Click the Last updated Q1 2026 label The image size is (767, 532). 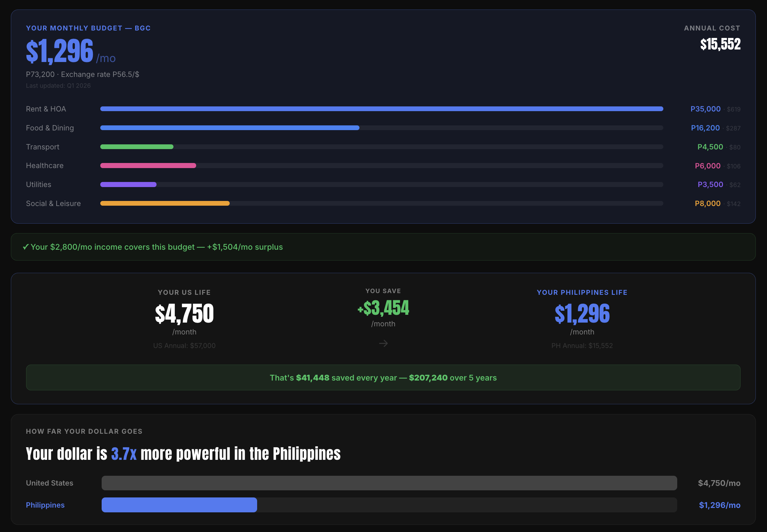[58, 85]
